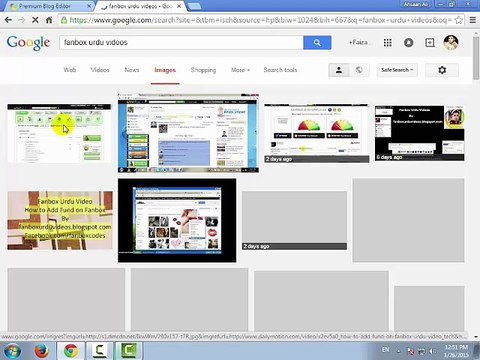Open second green Camtasia taskbar icon
Screen dimensions: 480x360
click(129, 351)
